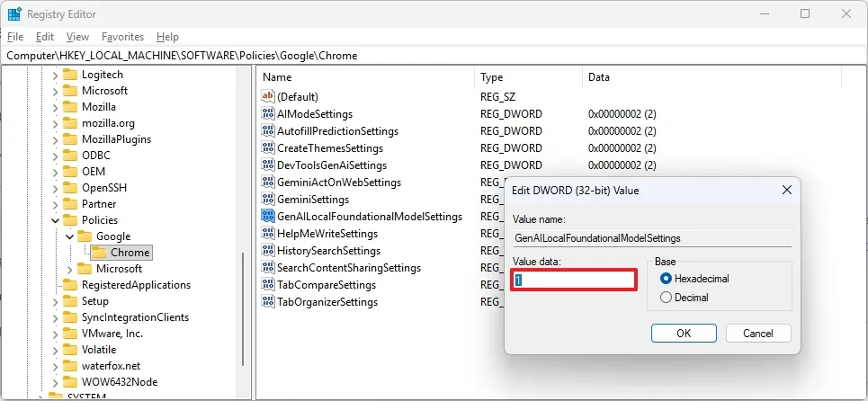Select the Hexadecimal base option
Image resolution: width=868 pixels, height=401 pixels.
[x=666, y=279]
